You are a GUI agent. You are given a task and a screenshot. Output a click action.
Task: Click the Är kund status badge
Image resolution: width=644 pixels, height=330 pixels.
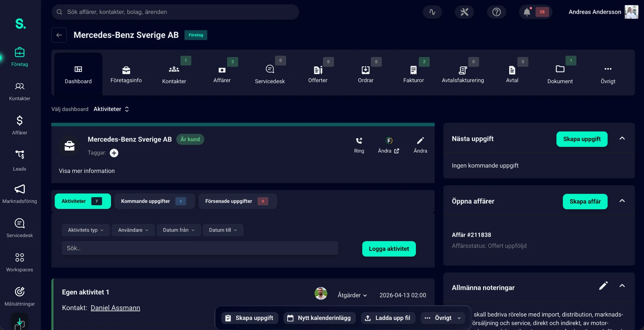(190, 139)
